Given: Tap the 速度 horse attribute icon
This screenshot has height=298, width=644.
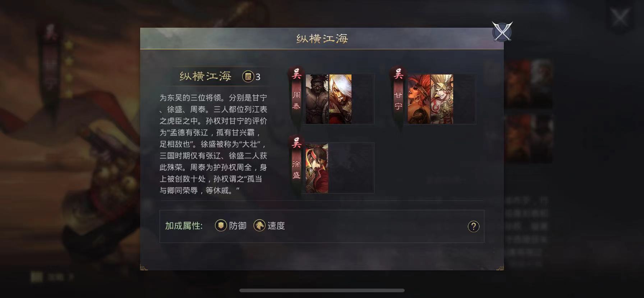Looking at the screenshot, I should (259, 226).
